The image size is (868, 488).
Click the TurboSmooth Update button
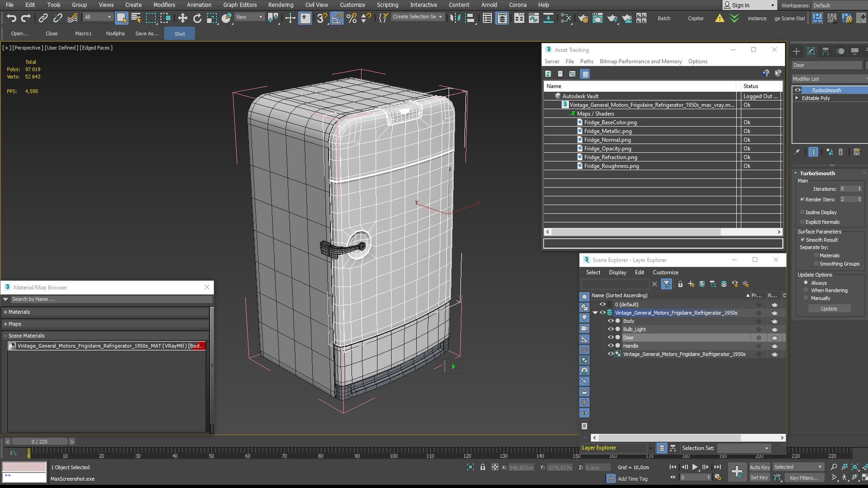coord(829,309)
